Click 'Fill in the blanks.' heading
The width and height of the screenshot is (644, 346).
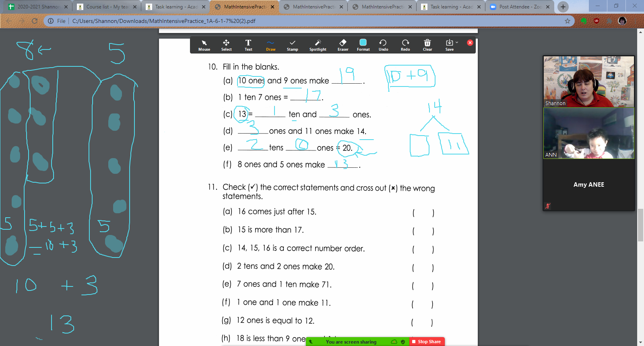(x=251, y=67)
